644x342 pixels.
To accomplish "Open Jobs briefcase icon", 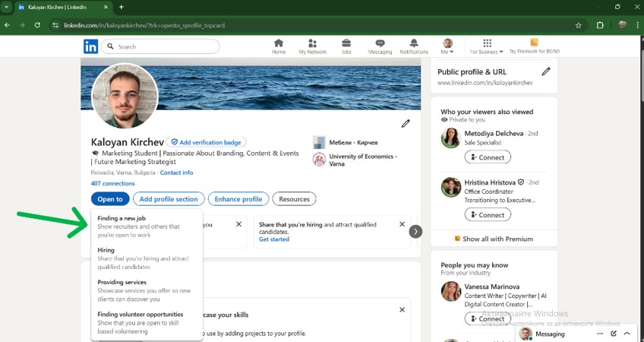I will (x=346, y=46).
